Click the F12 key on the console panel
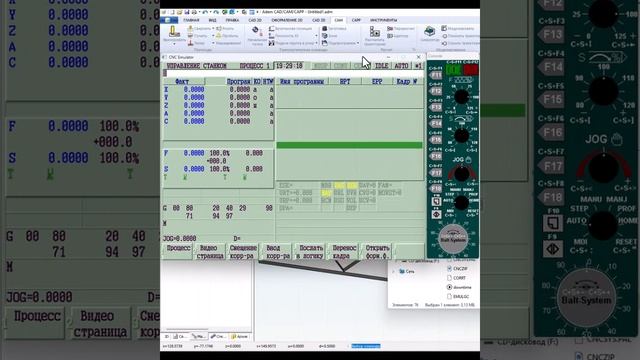 pyautogui.click(x=436, y=91)
